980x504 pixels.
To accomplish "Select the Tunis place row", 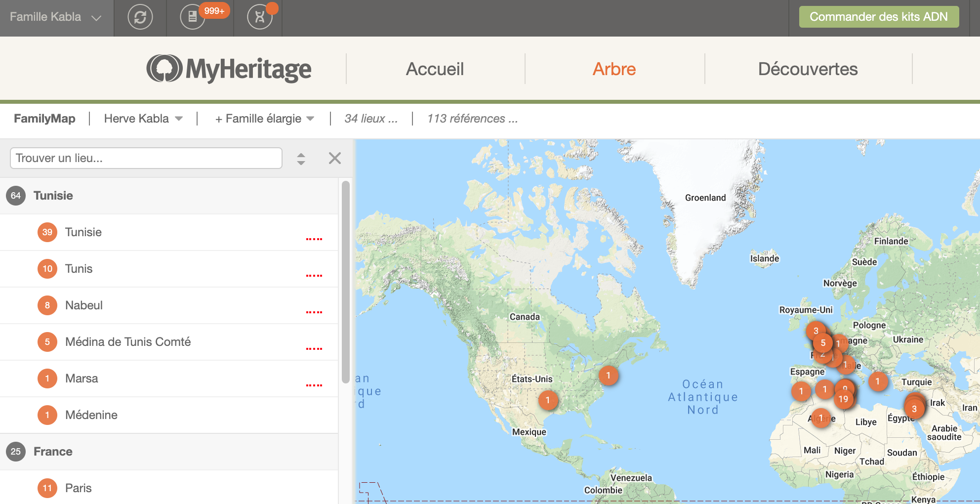I will 169,269.
